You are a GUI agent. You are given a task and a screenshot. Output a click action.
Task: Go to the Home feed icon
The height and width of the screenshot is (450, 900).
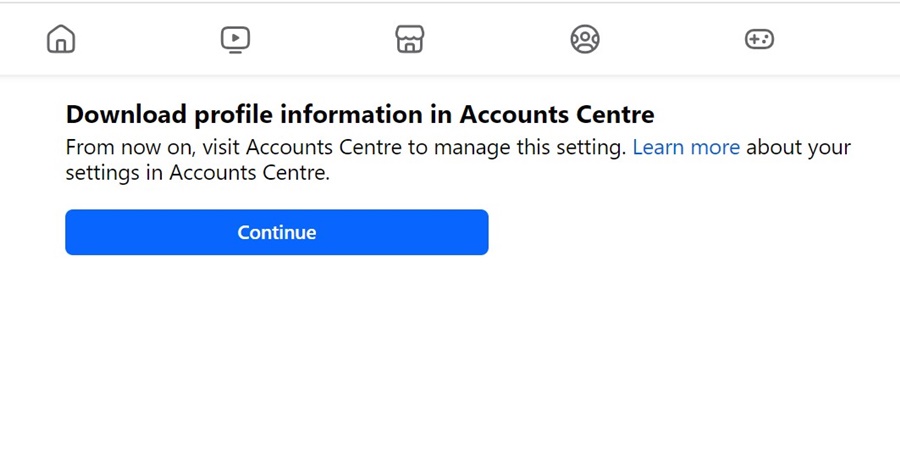pyautogui.click(x=61, y=40)
